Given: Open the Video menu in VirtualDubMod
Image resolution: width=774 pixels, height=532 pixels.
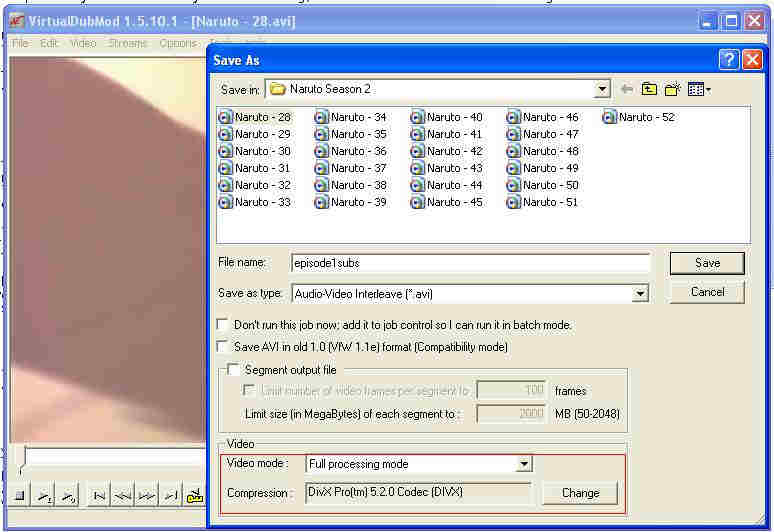Looking at the screenshot, I should [83, 43].
